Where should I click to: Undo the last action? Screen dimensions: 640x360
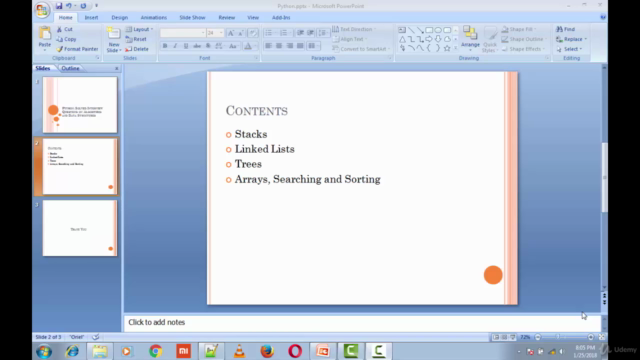coord(69,6)
